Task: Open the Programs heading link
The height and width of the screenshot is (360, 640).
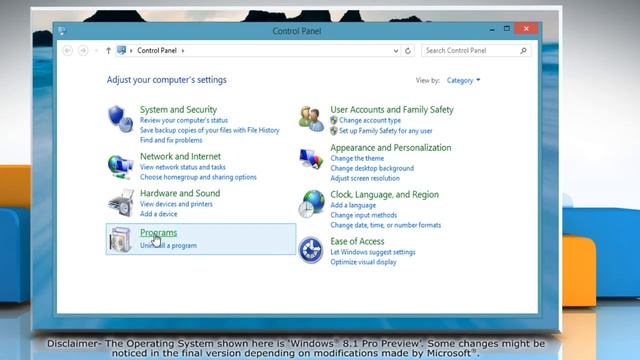Action: (x=158, y=233)
